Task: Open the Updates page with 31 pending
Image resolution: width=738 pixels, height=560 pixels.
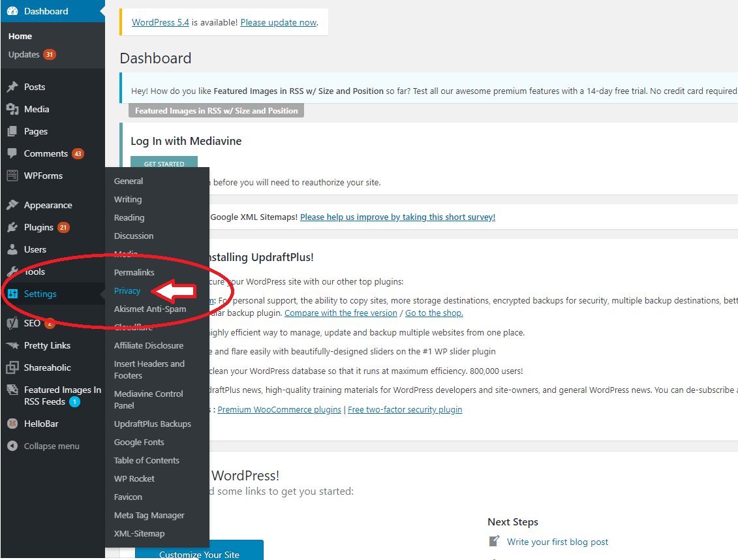Action: pyautogui.click(x=32, y=55)
